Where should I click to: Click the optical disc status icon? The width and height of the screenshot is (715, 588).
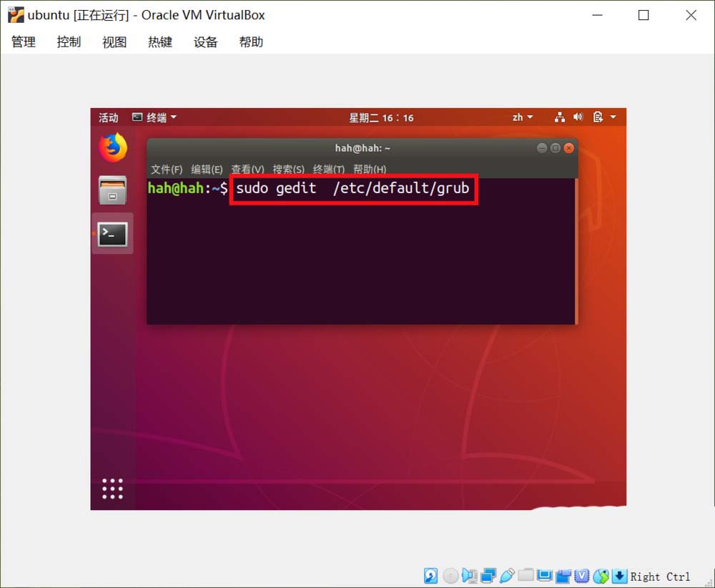pos(450,576)
